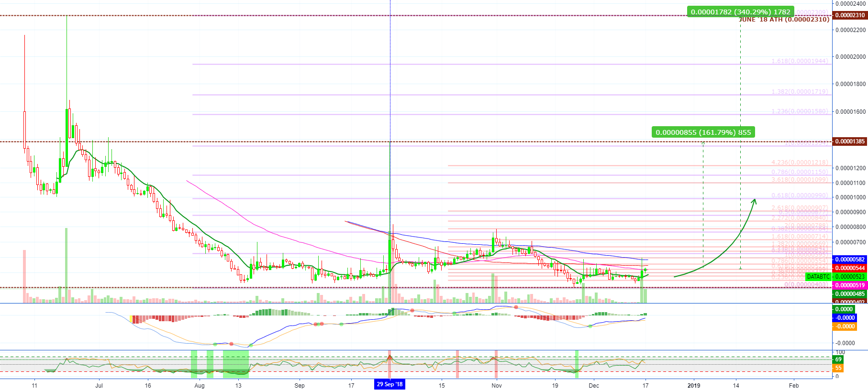The height and width of the screenshot is (391, 868).
Task: Select the 0.618(0.00000990) Fibonacci level label
Action: [800, 195]
